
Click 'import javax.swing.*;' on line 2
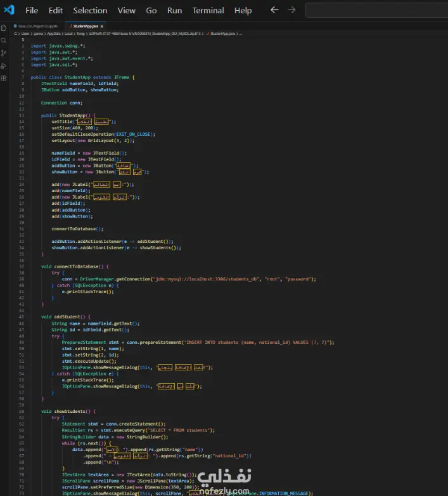[x=58, y=46]
